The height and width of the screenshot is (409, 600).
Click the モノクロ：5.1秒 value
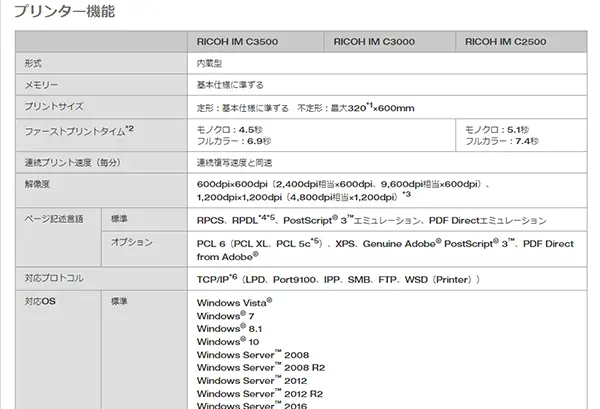click(x=497, y=130)
